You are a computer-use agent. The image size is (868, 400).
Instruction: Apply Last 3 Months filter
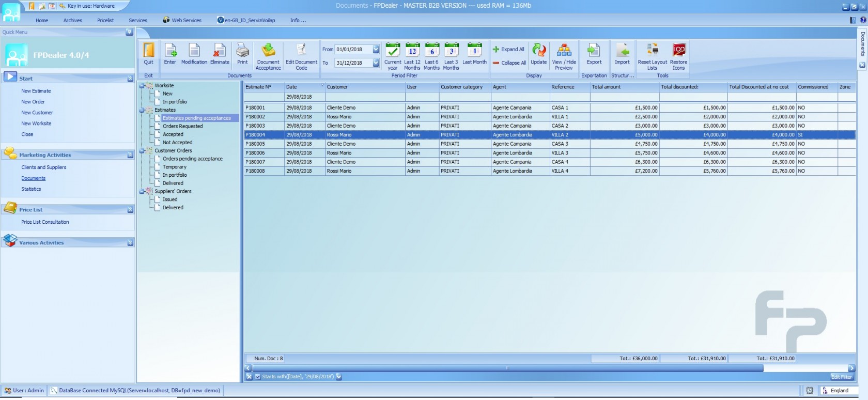pos(451,56)
